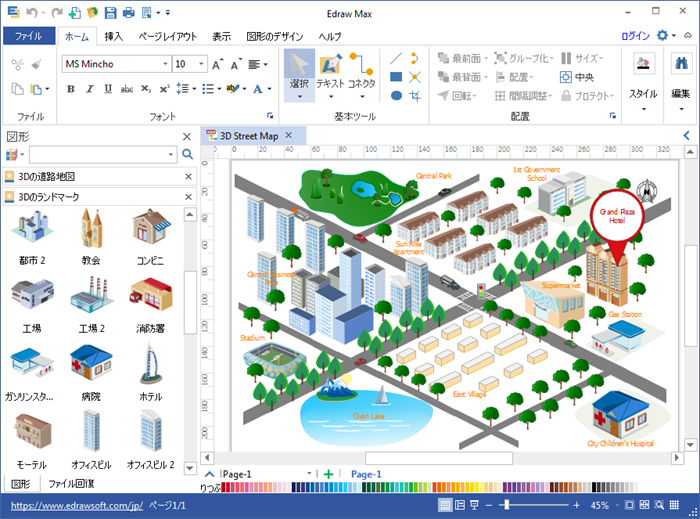
Task: Toggle bold text formatting
Action: click(x=72, y=89)
